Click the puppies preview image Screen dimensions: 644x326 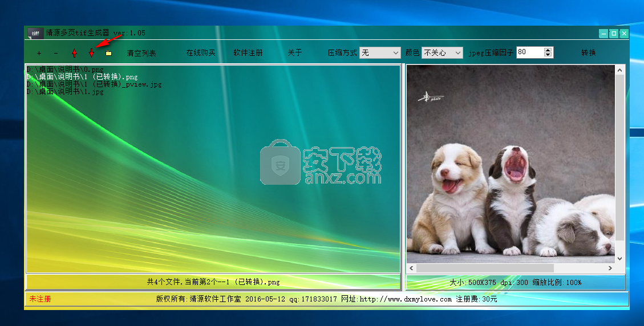511,164
